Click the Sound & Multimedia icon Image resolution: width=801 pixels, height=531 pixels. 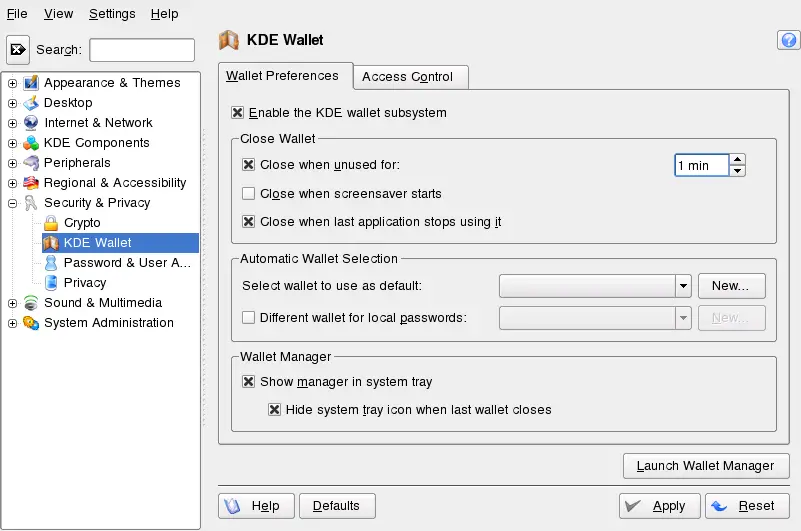(x=31, y=303)
